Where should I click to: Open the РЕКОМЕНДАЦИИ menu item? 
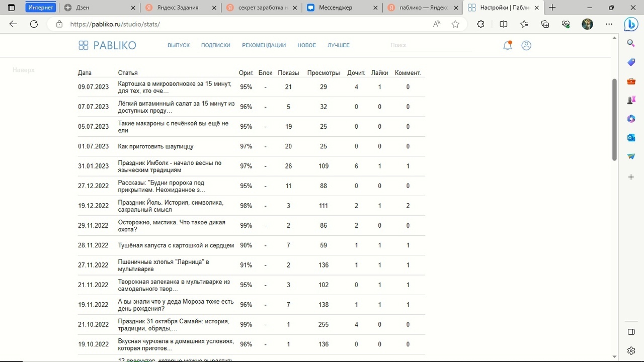tap(264, 45)
